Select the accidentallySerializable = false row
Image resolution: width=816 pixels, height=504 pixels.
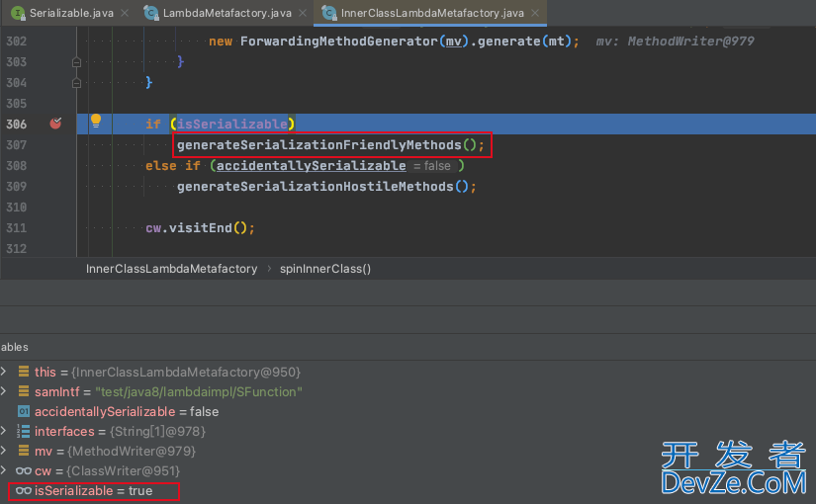(408, 411)
